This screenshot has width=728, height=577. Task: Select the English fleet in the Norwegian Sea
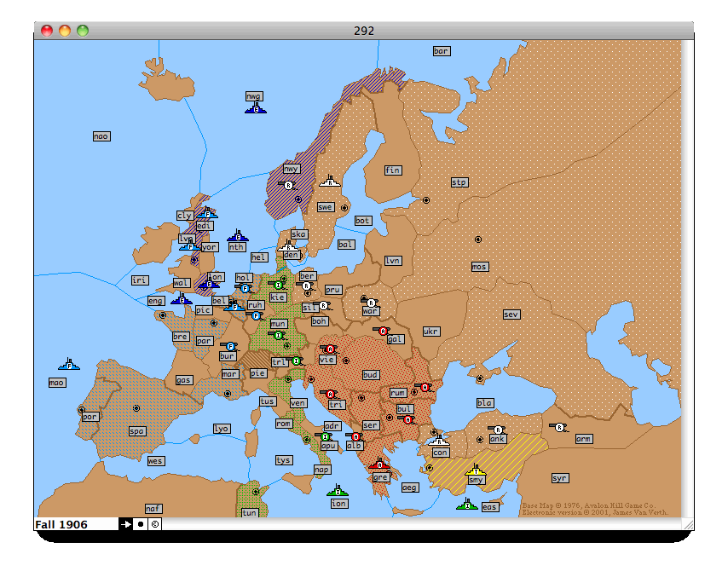[256, 108]
